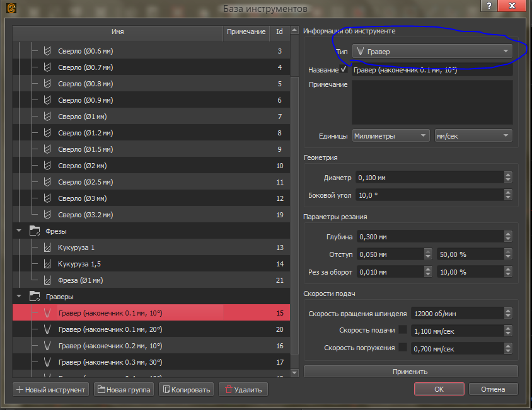
Task: Click the drill icon of Сверло (Ø3.2 мм)
Action: pos(47,215)
